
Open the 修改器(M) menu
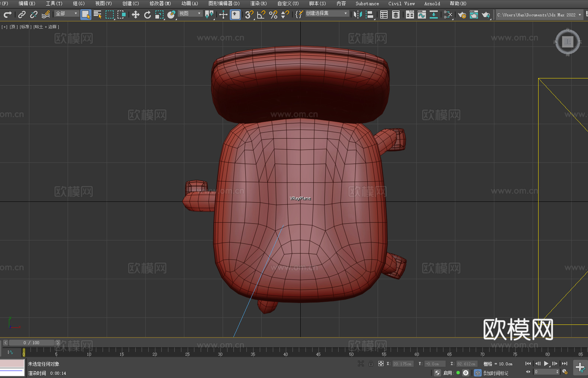click(160, 3)
